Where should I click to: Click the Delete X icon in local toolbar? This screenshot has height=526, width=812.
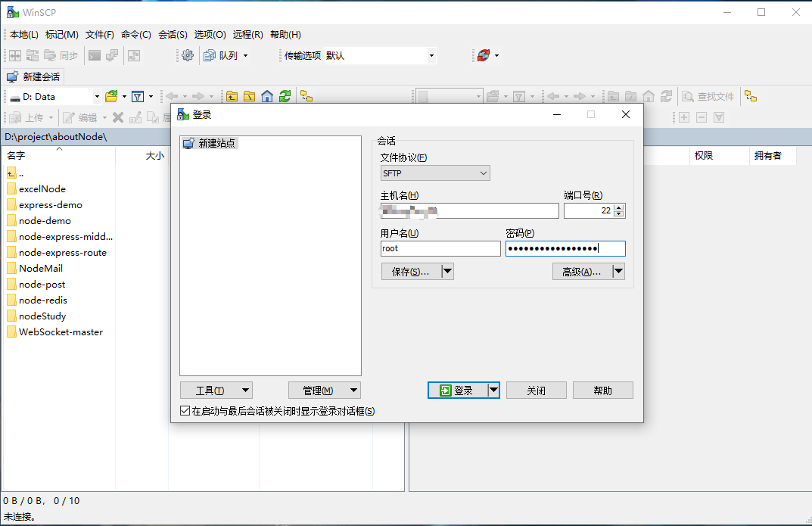pos(118,117)
